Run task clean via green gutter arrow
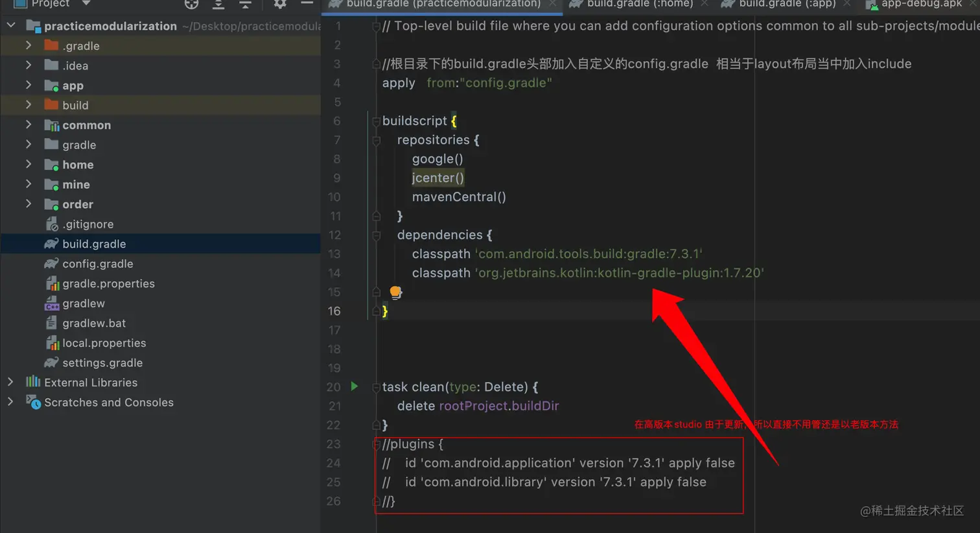980x533 pixels. [354, 386]
